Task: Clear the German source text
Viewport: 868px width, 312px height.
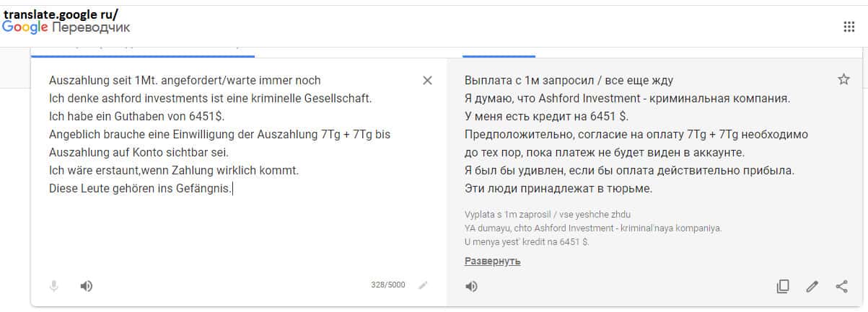Action: tap(427, 80)
